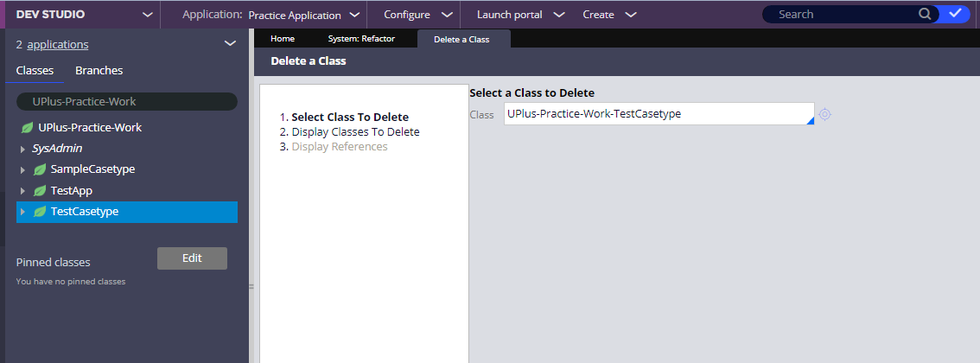Open the applications link
980x363 pixels.
coord(58,44)
